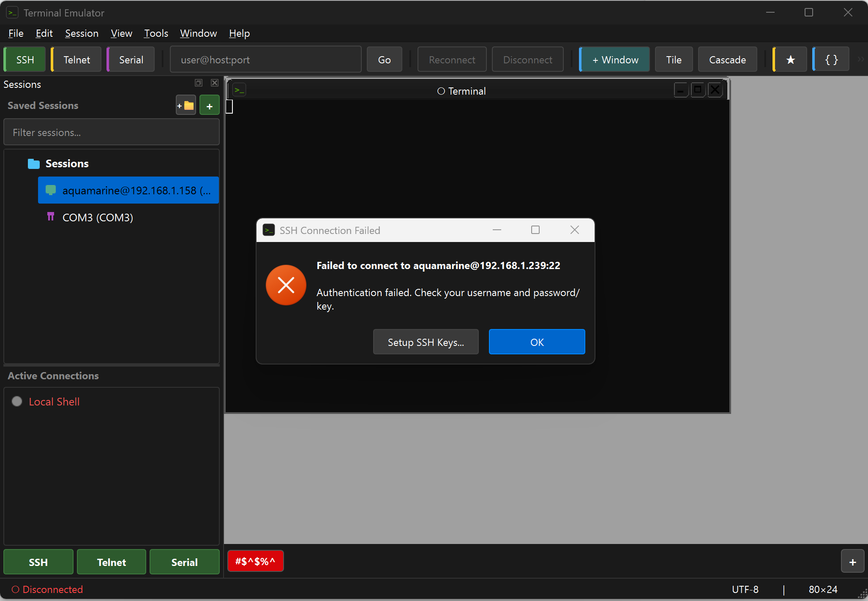The width and height of the screenshot is (868, 601).
Task: Click the green Telnet button at sidebar bottom
Action: (112, 562)
